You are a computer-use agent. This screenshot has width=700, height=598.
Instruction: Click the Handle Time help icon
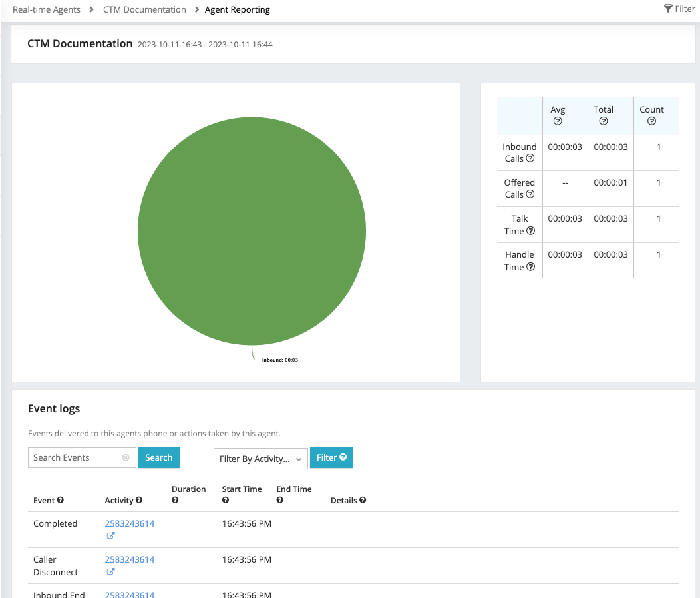click(x=530, y=267)
